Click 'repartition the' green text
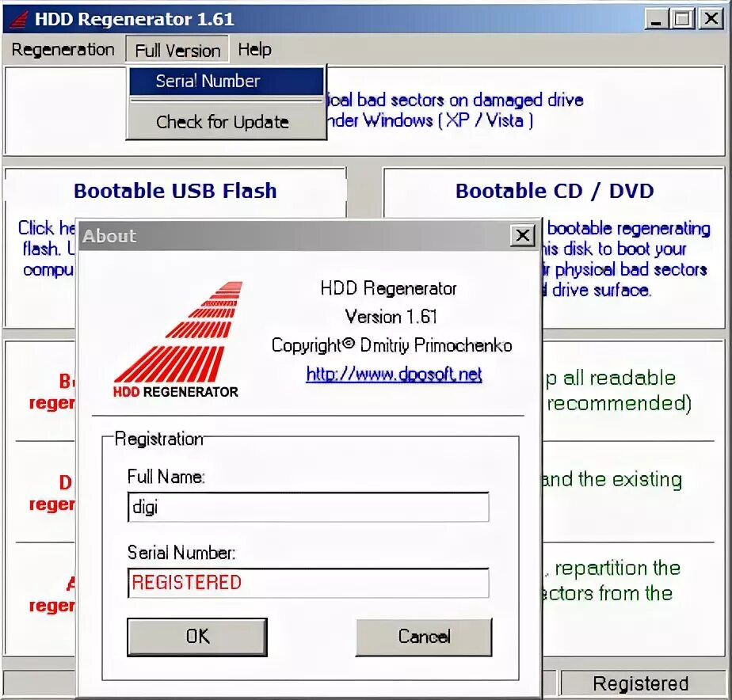732x700 pixels. (x=618, y=569)
